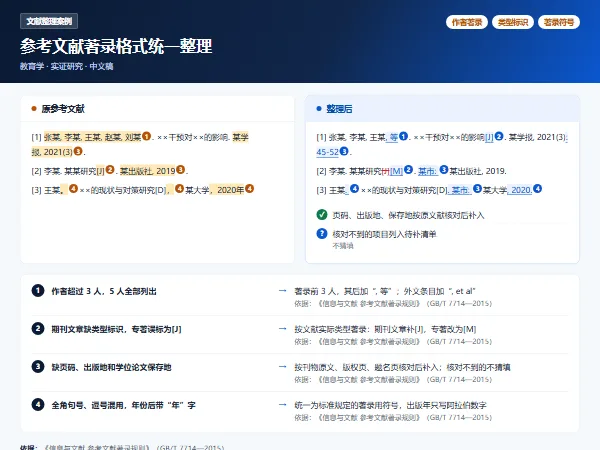Screen dimensions: 600x450
Task: Click issue 作者超过 3 人，5 人全部列出
Action: coord(104,292)
